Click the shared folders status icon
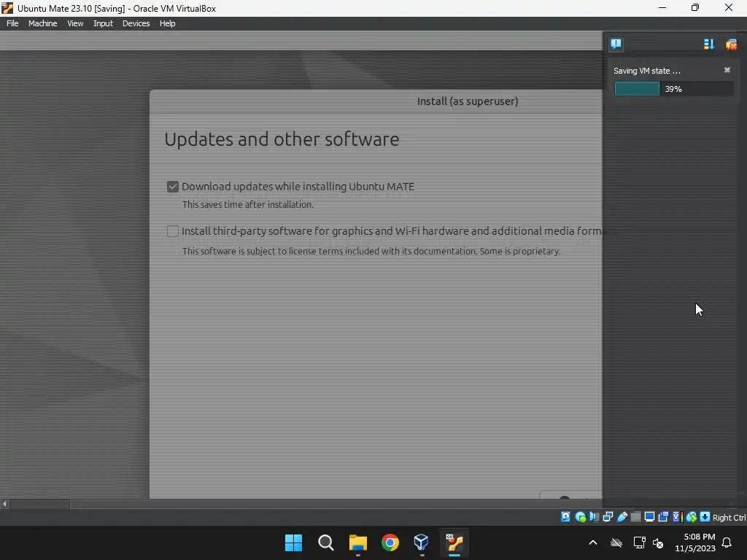The height and width of the screenshot is (560, 747). [x=635, y=517]
